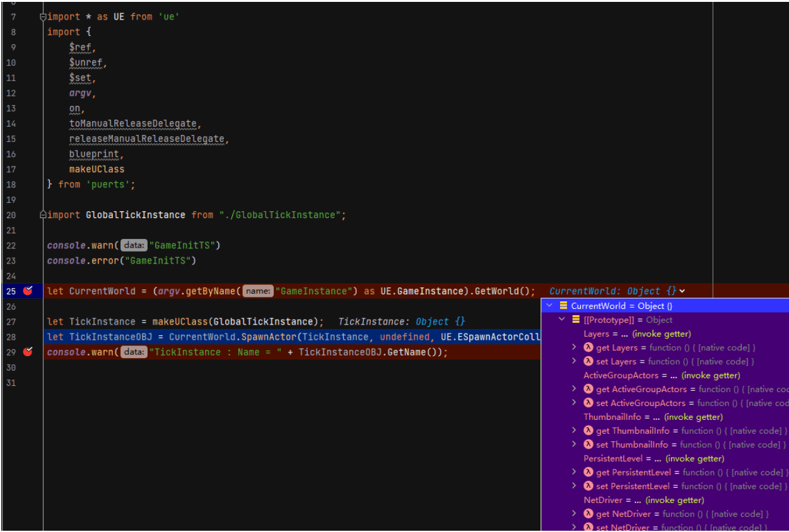This screenshot has height=532, width=789.
Task: Click 'releaseManualReleaseDelegate' in the import list
Action: 147,139
